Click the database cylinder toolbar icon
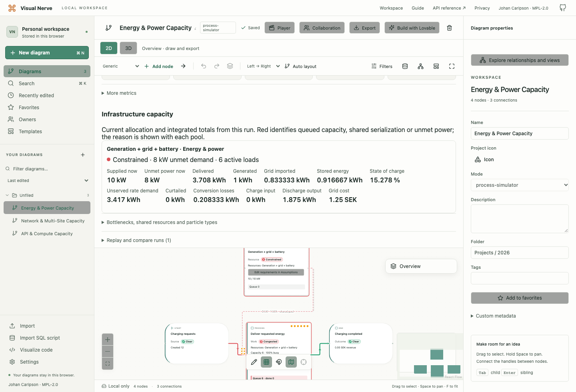This screenshot has width=576, height=392. 405,66
